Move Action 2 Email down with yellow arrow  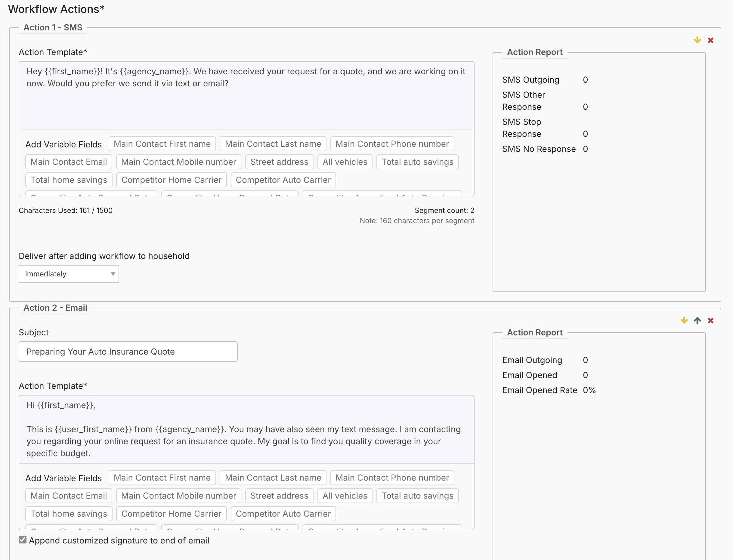point(684,321)
